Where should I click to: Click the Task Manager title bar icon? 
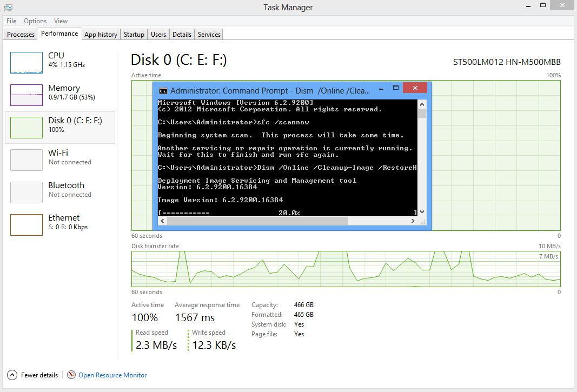click(8, 8)
